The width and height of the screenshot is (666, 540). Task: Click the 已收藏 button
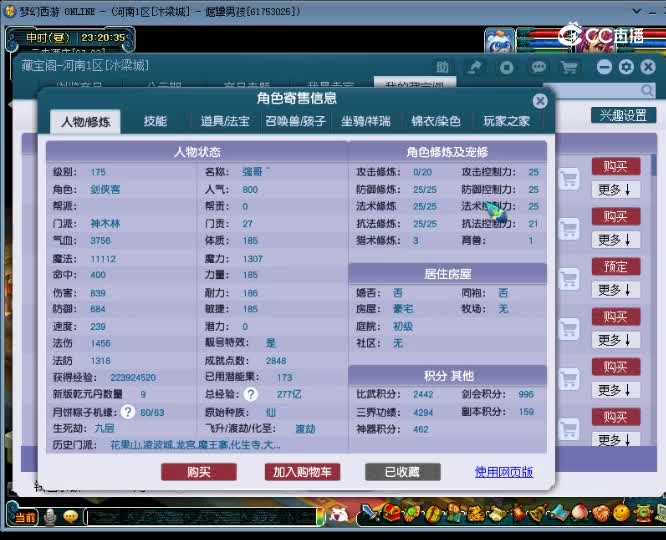click(403, 472)
